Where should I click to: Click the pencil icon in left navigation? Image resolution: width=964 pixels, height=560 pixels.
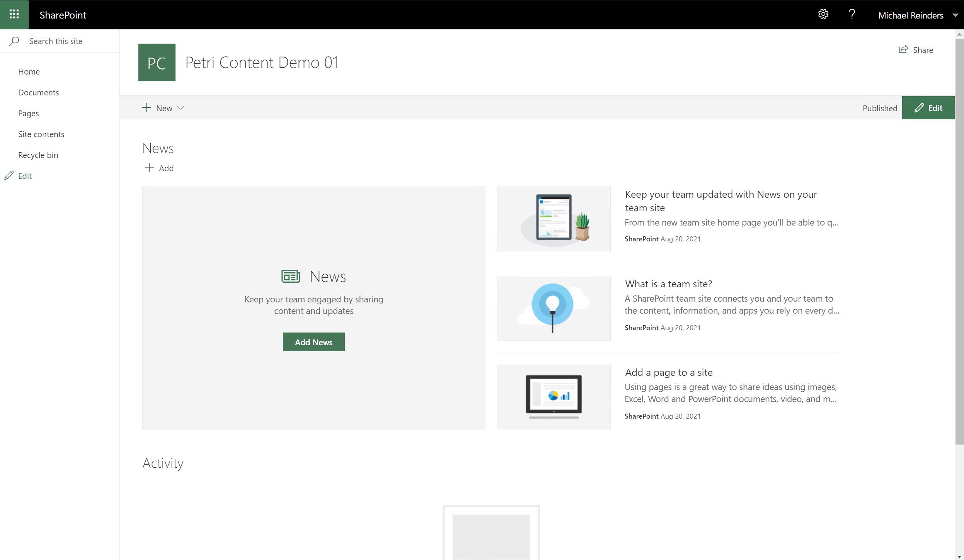9,176
